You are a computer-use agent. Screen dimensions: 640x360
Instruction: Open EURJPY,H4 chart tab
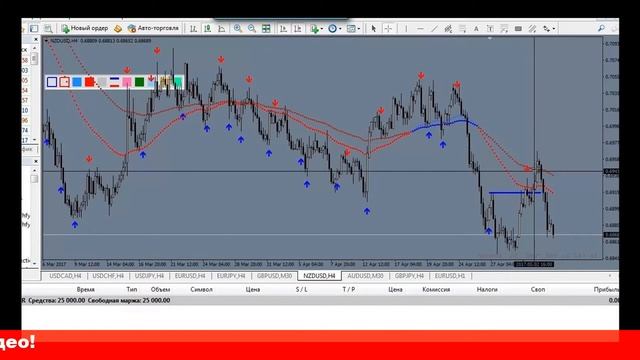click(231, 276)
